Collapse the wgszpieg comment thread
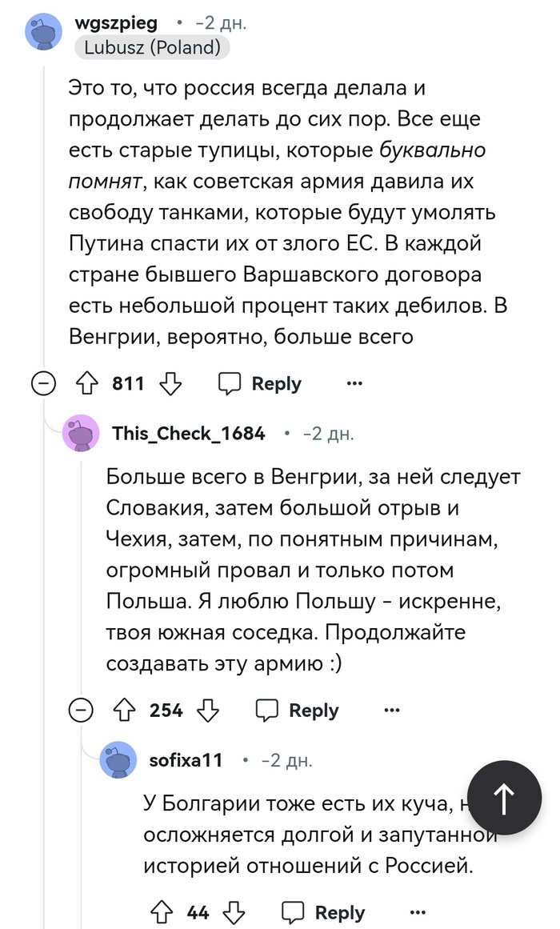 coord(44,385)
